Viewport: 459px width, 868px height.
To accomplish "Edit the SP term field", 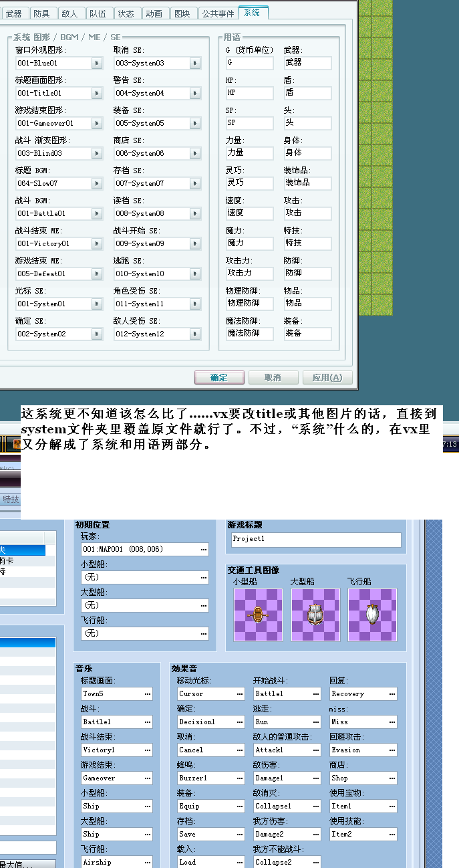I will [x=249, y=123].
